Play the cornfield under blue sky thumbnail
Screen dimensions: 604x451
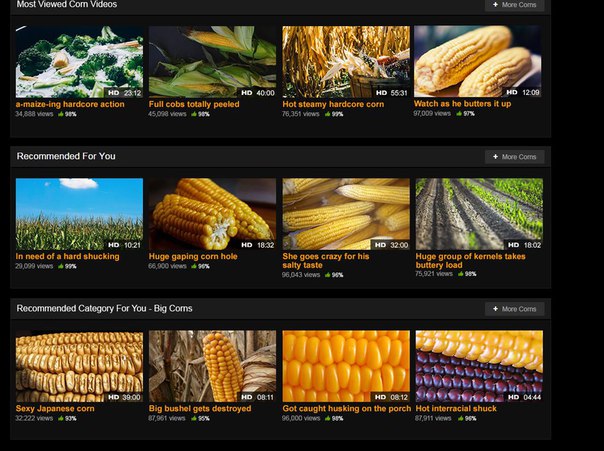[79, 214]
